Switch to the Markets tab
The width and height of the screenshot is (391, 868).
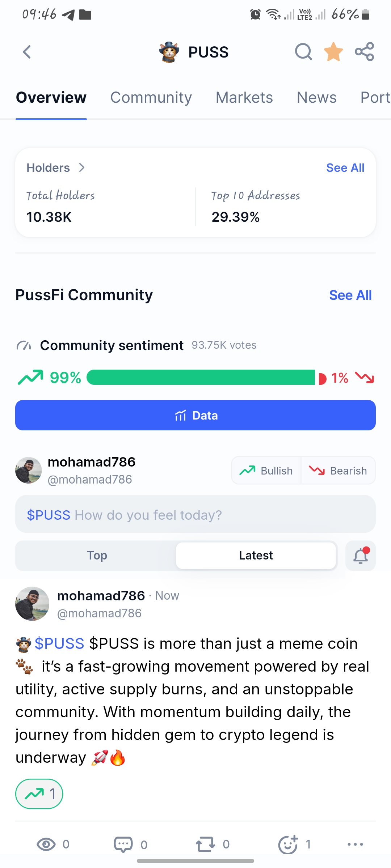(244, 98)
